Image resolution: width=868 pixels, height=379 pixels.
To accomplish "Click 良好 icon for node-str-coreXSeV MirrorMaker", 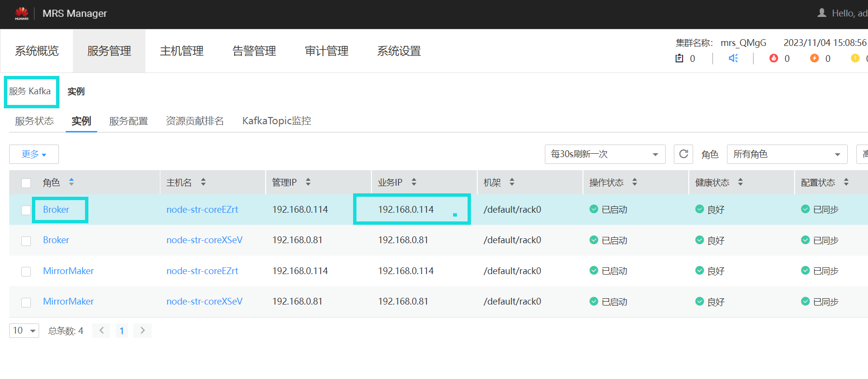I will [x=699, y=301].
